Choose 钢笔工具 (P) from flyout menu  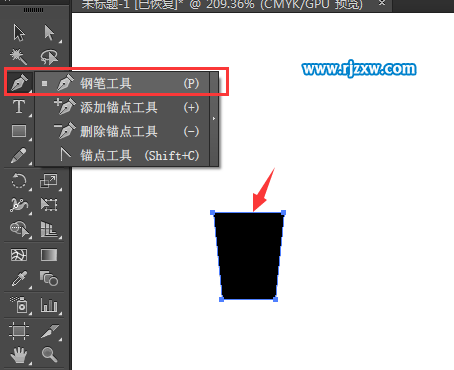coord(122,83)
